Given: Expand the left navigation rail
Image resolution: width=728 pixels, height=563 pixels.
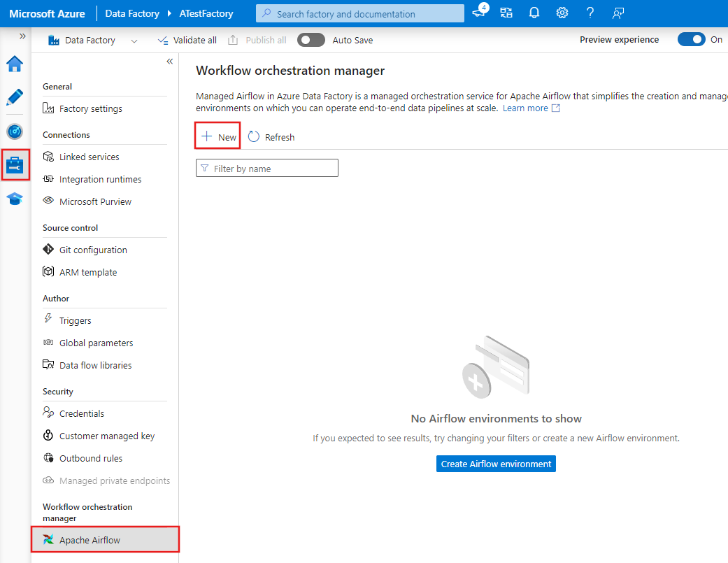Looking at the screenshot, I should [x=22, y=36].
